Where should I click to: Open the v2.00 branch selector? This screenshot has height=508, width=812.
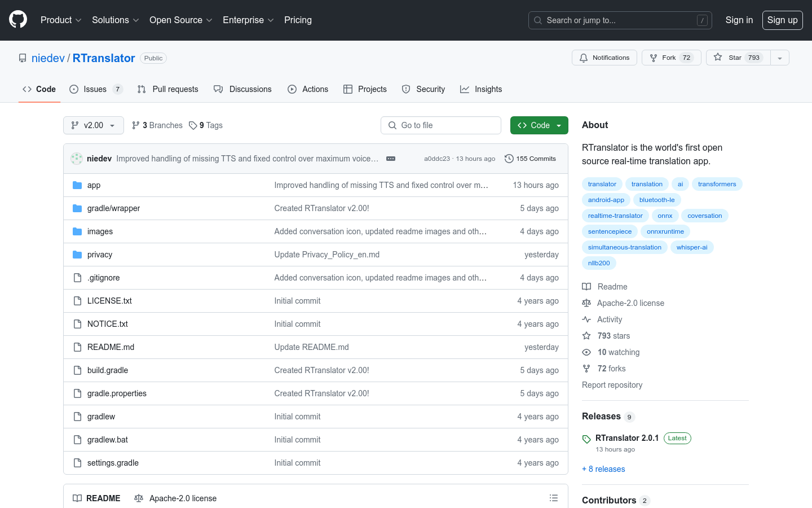tap(94, 125)
